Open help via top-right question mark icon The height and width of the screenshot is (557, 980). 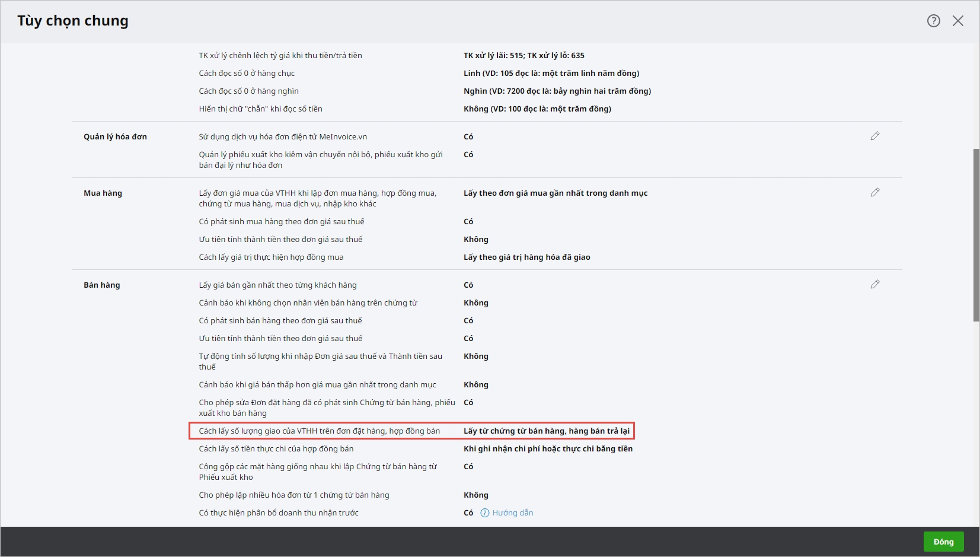coord(933,21)
